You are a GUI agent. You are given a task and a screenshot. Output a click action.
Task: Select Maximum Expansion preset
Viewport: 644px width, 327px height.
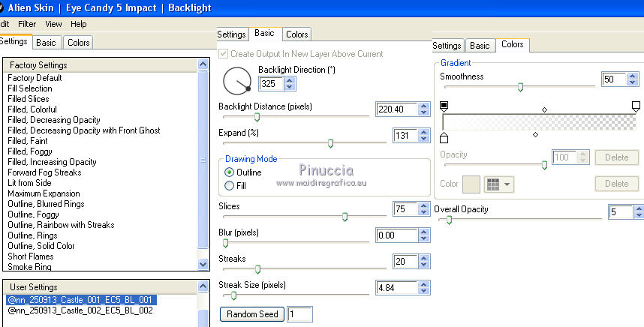44,193
